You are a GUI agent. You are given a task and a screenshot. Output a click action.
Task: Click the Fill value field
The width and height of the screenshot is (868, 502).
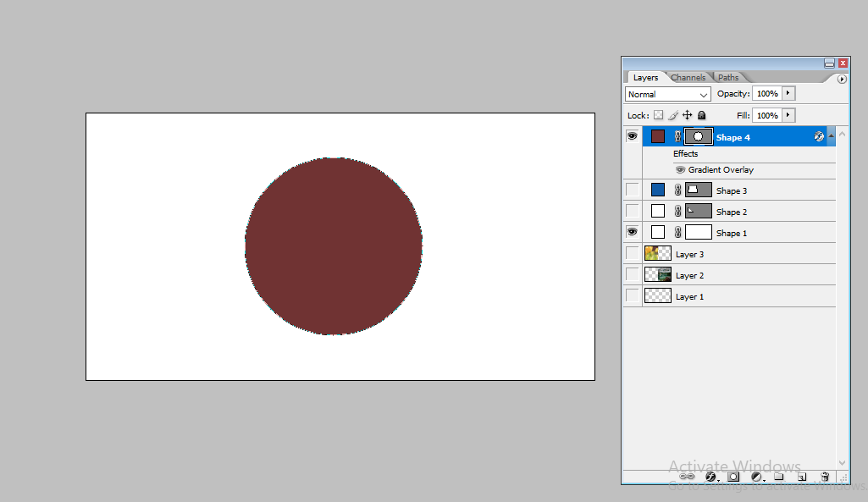click(x=767, y=115)
